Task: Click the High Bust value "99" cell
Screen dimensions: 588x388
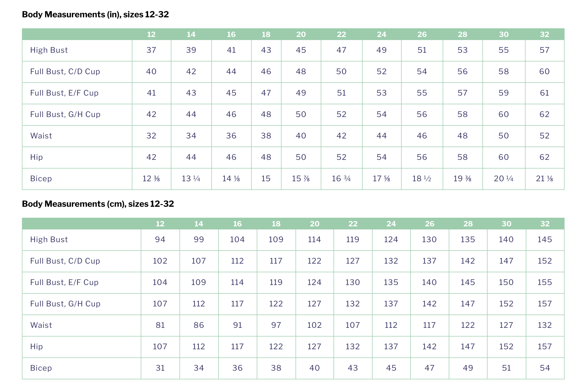Action: (199, 240)
